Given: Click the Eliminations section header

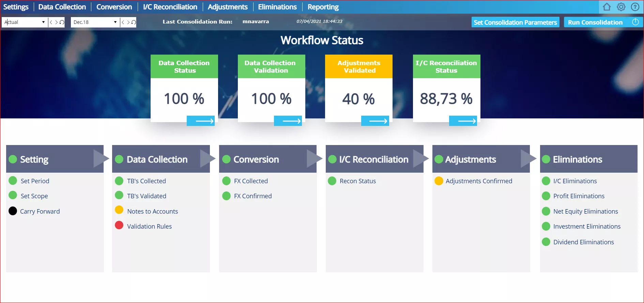Looking at the screenshot, I should (x=588, y=159).
